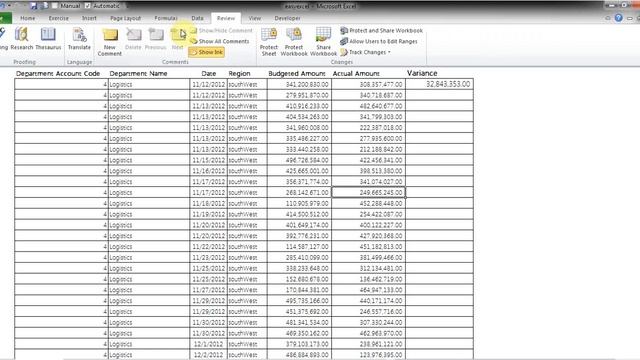Toggle Show All Comments
The width and height of the screenshot is (640, 360).
point(220,41)
